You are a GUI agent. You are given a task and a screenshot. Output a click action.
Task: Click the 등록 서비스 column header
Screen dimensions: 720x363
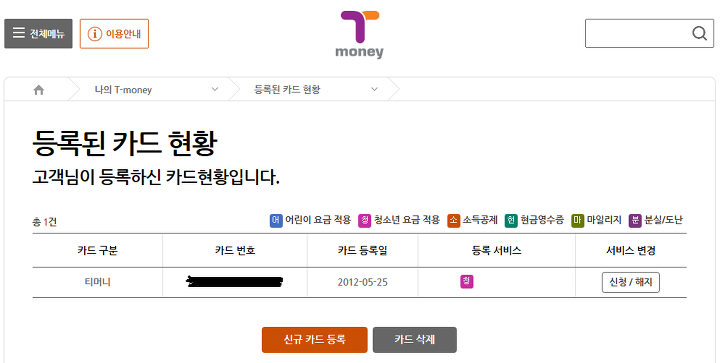click(496, 251)
